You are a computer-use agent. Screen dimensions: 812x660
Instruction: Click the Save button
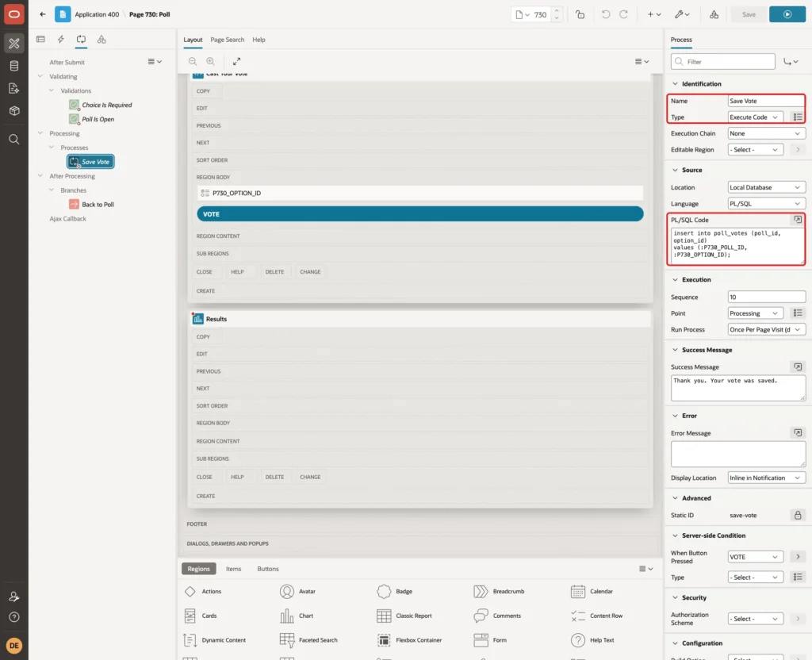tap(749, 14)
